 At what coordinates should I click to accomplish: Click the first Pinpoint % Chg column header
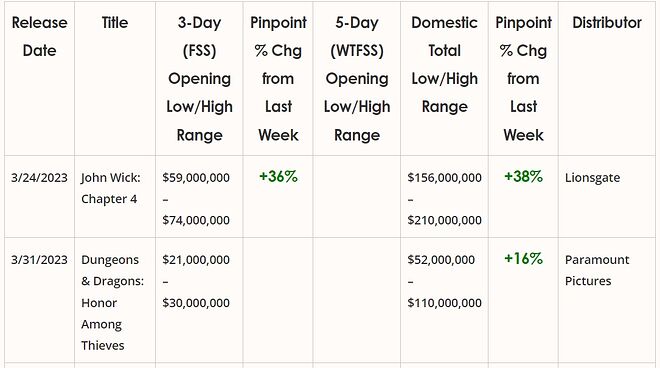tap(278, 79)
